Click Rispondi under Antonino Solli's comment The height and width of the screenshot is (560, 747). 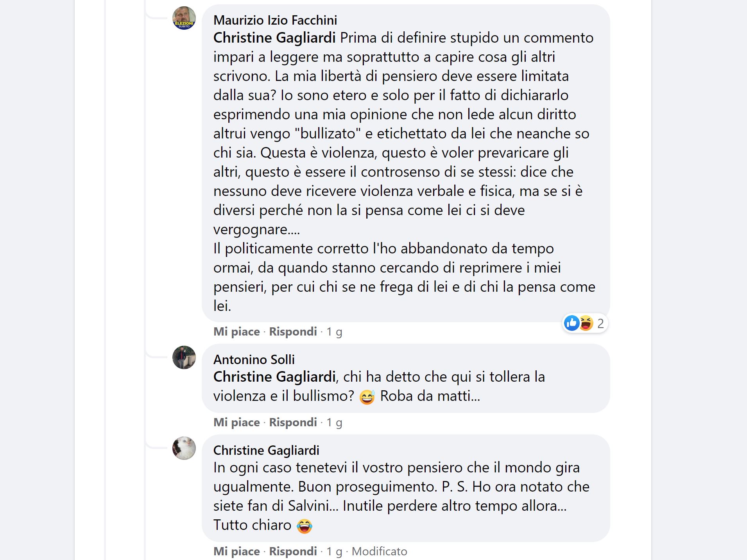pos(293,422)
